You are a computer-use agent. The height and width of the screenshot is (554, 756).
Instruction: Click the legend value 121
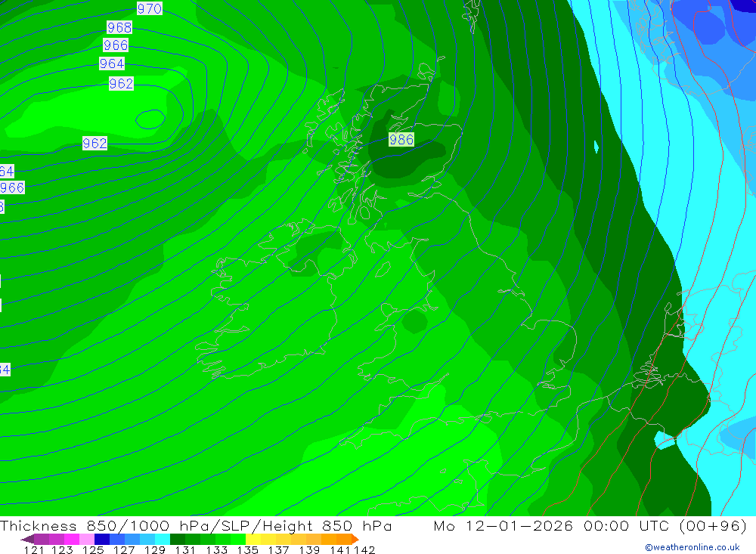click(x=34, y=550)
